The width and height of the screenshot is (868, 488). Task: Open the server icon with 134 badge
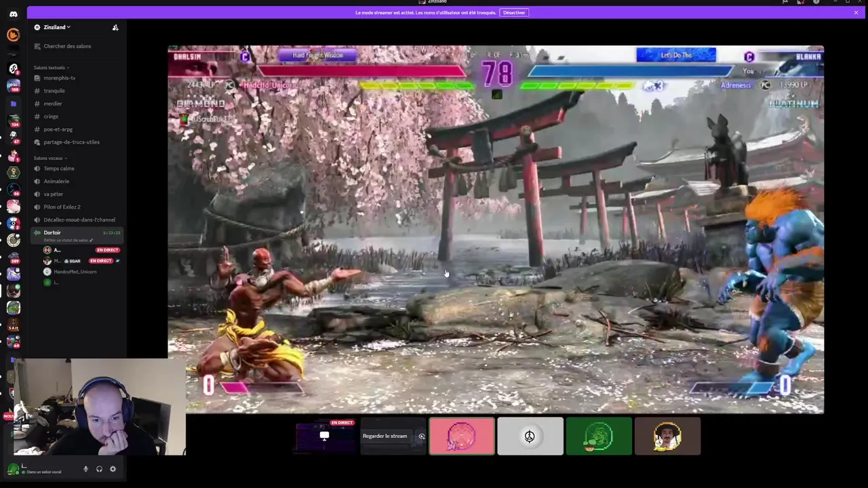pos(13,121)
